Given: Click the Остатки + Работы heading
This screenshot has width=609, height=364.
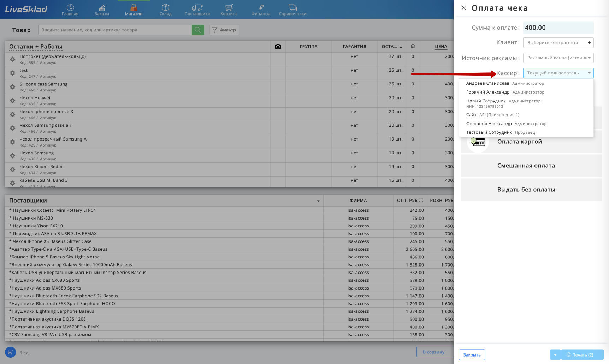Looking at the screenshot, I should coord(36,47).
